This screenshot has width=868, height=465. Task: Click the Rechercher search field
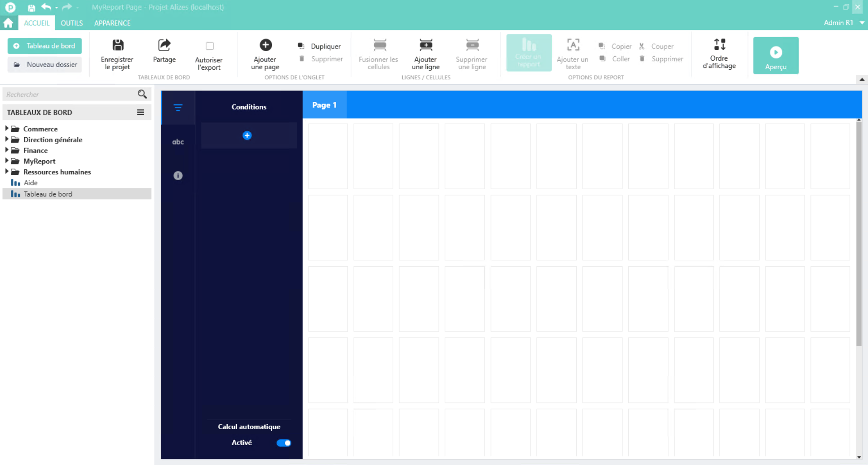(70, 94)
